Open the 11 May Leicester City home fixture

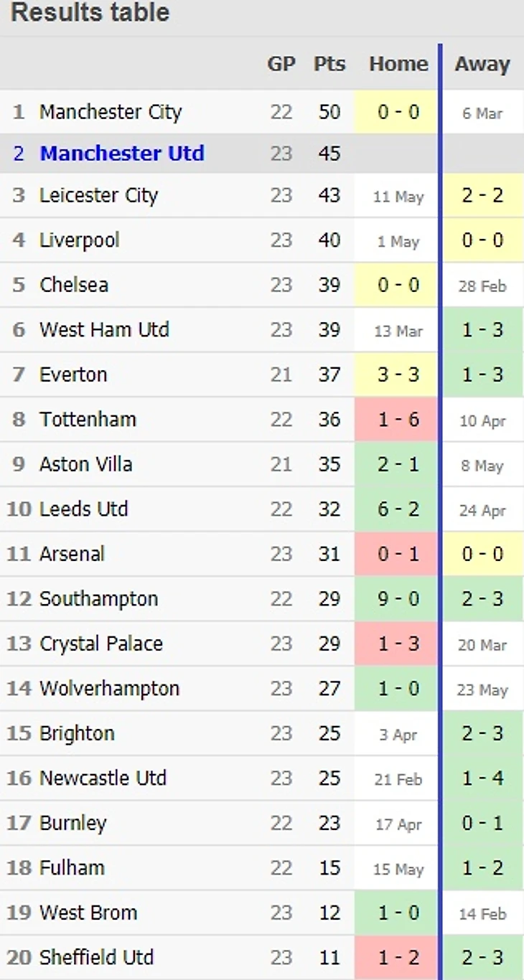pyautogui.click(x=398, y=197)
